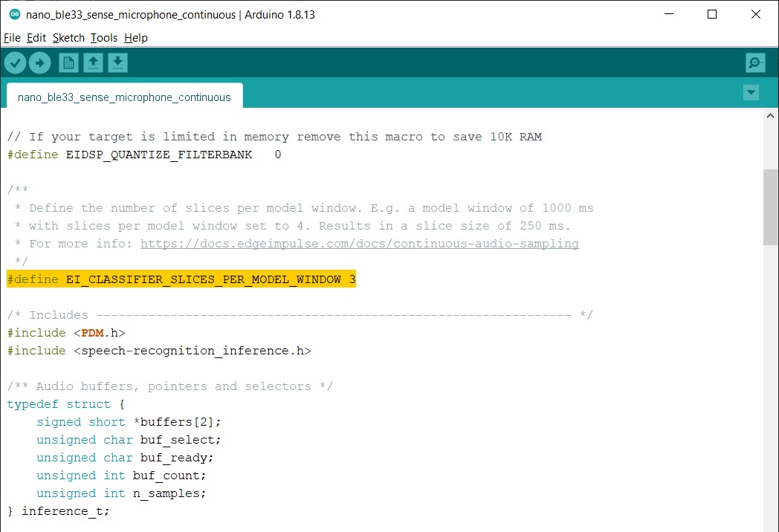Click the Upload arrow icon
The height and width of the screenshot is (532, 779).
39,62
